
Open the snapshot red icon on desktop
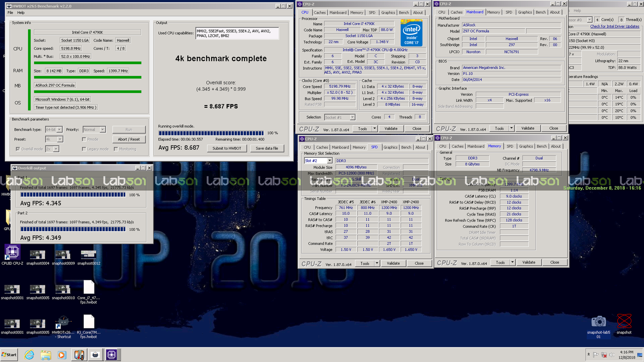[624, 324]
